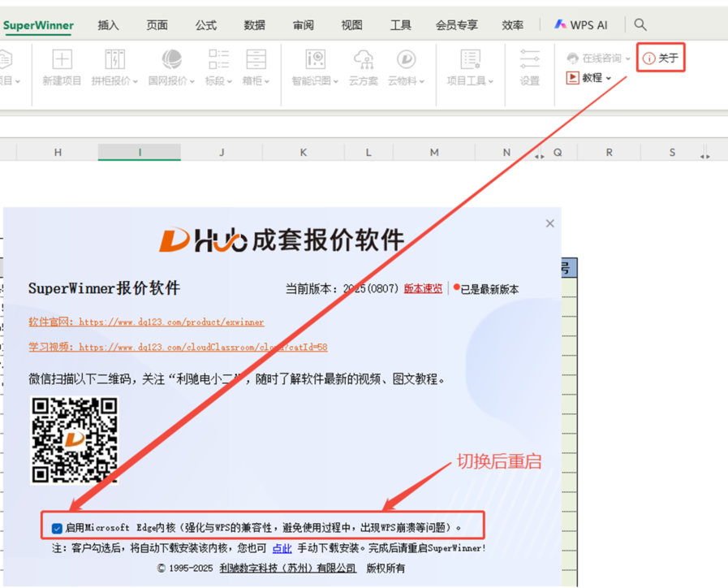Screen dimensions: 728x588
Task: Open the 云方案 cloud icon
Action: tap(363, 59)
